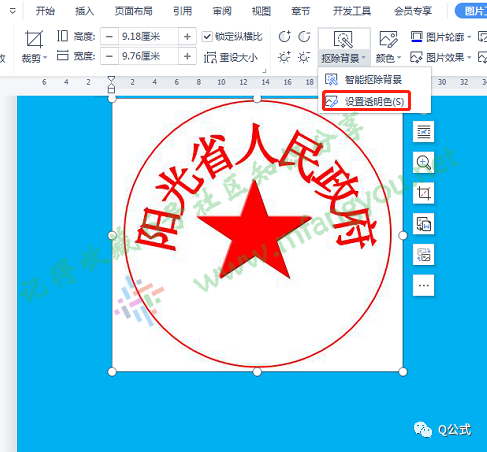Open the 图片效果 picture effects dropdown
The height and width of the screenshot is (452, 487).
441,57
